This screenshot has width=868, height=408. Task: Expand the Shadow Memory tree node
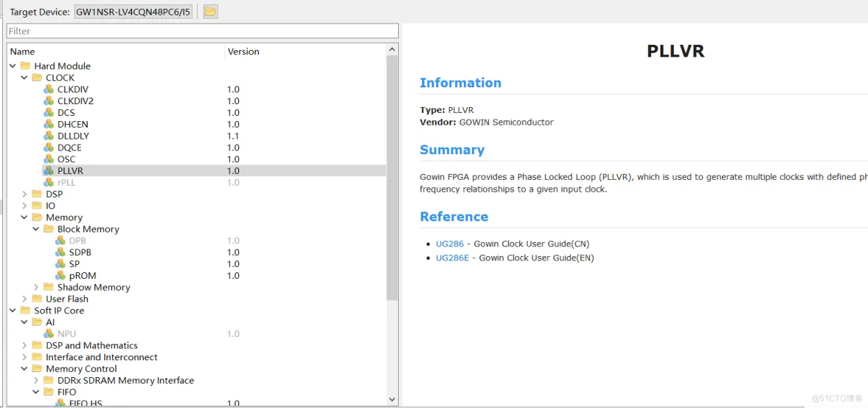pyautogui.click(x=36, y=287)
